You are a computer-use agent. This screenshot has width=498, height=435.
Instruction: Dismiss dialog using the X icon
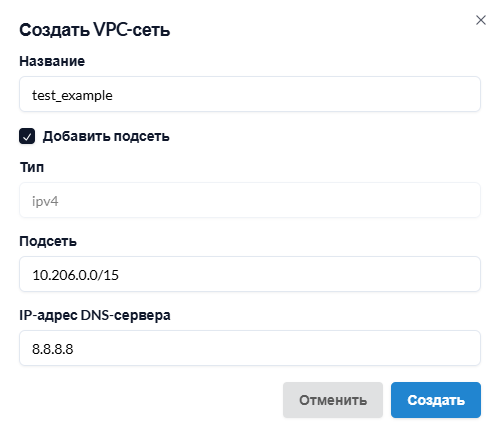tap(481, 20)
